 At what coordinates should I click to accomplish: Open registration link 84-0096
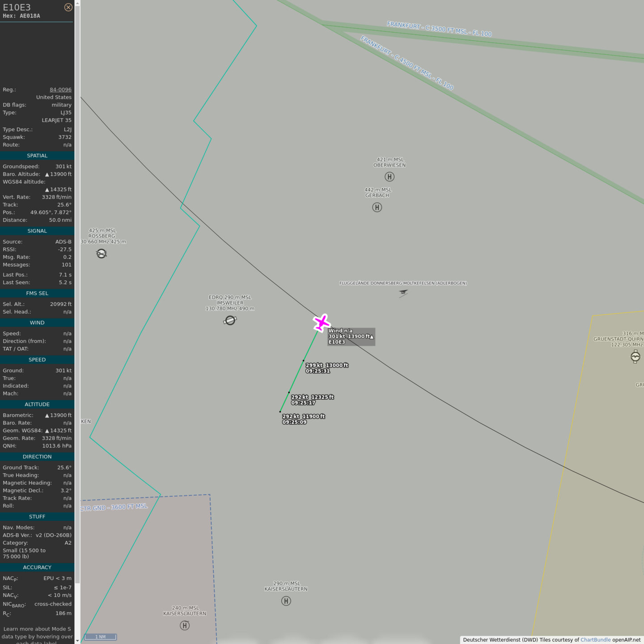[60, 89]
